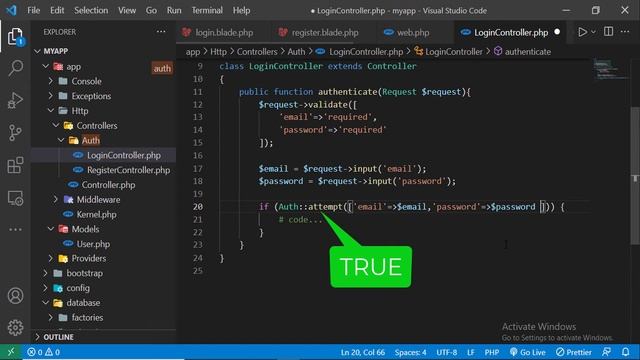
Task: Split the editor to the right
Action: click(608, 32)
